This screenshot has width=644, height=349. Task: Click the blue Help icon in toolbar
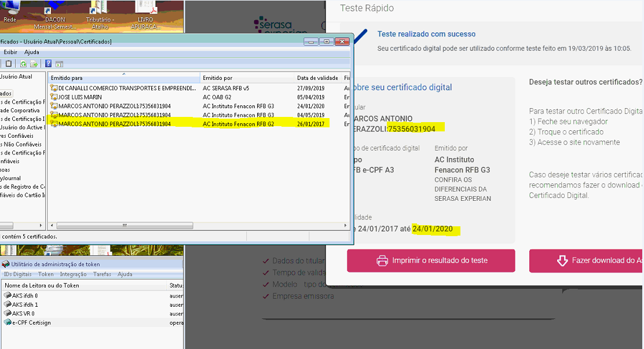[x=49, y=64]
